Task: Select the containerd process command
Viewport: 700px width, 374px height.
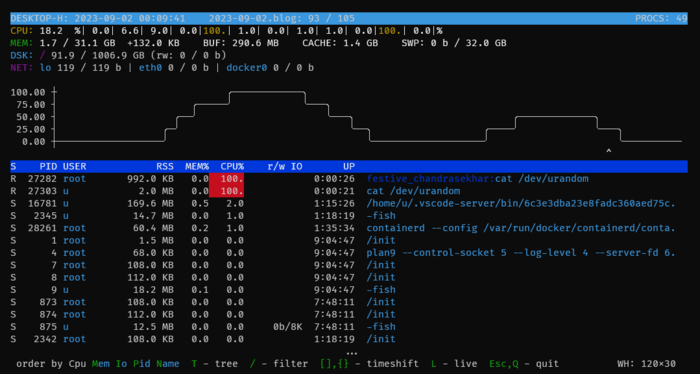Action: click(521, 228)
